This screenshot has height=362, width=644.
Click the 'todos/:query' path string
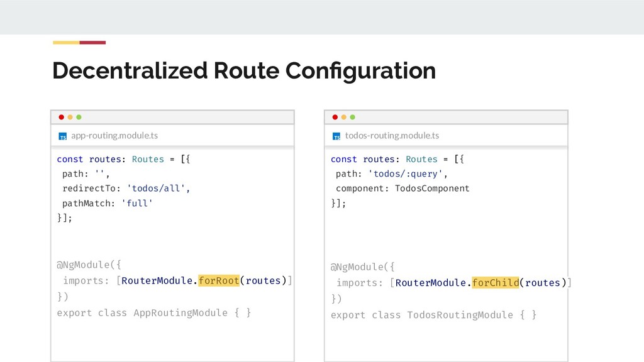coord(408,173)
